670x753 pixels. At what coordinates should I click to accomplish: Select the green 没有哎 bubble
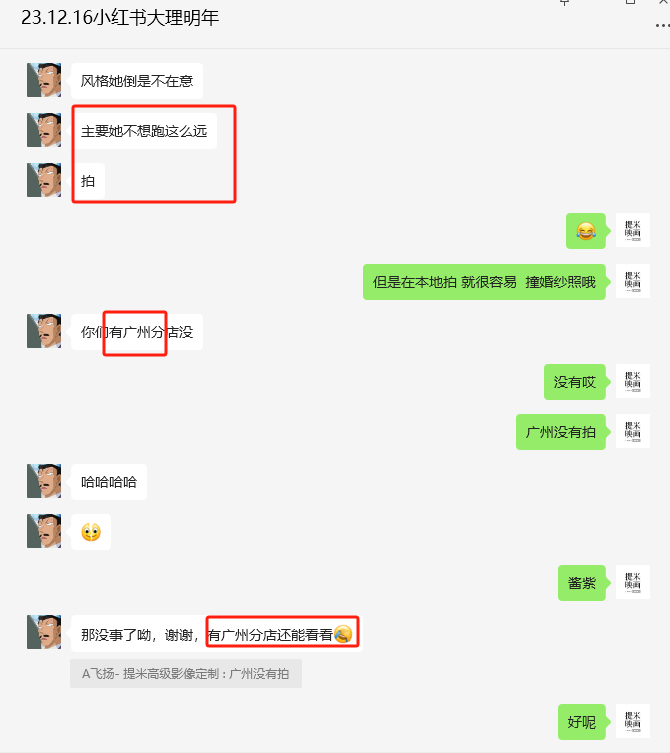click(574, 382)
